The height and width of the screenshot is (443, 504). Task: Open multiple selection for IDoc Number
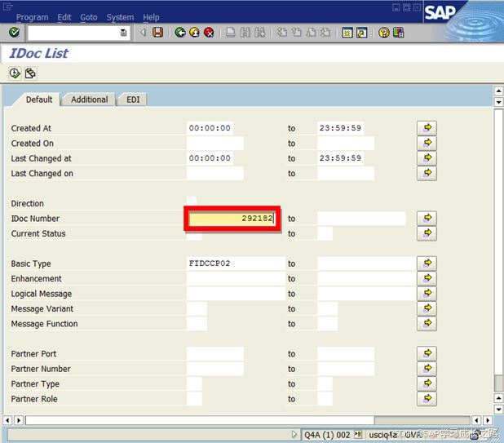point(427,219)
